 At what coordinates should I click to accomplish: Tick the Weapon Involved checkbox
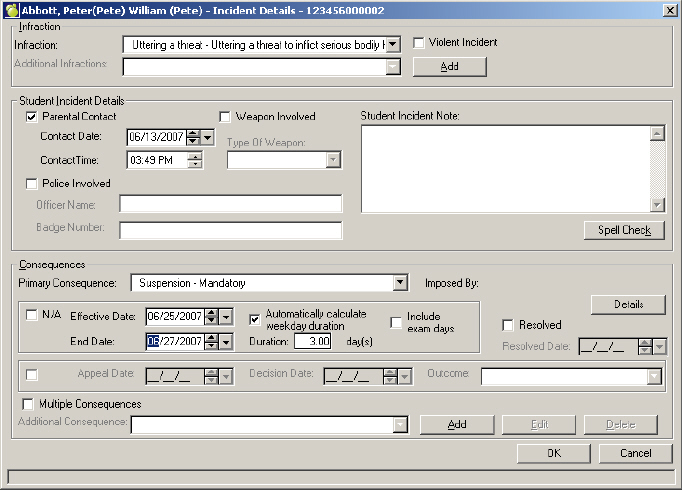[x=225, y=117]
